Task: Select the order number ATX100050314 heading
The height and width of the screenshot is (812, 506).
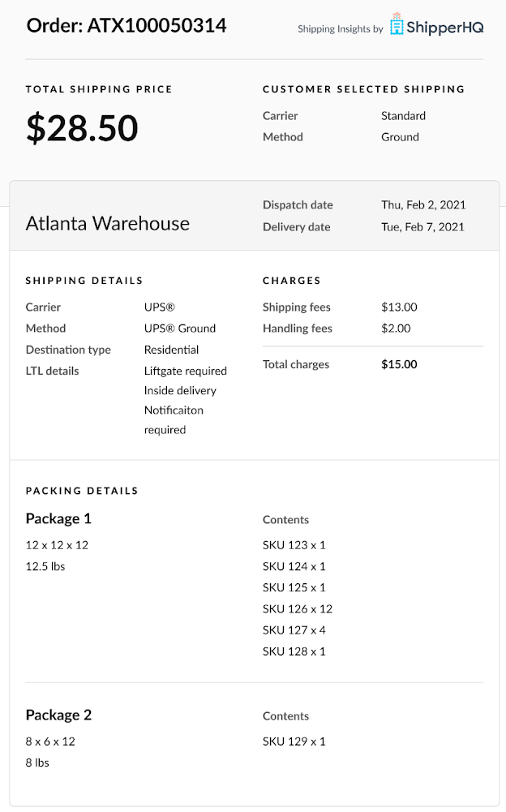Action: (x=126, y=25)
